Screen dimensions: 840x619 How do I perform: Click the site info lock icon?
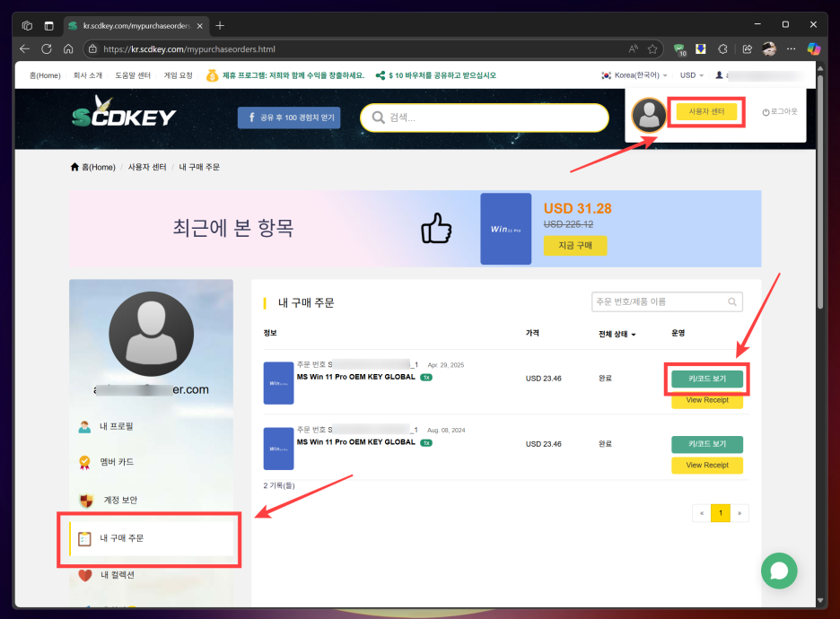point(92,48)
